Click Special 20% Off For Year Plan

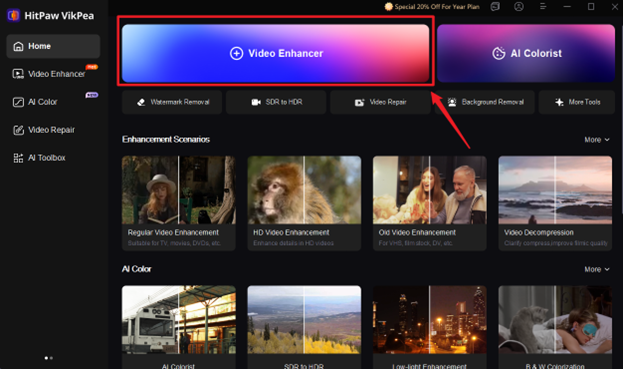click(x=437, y=7)
